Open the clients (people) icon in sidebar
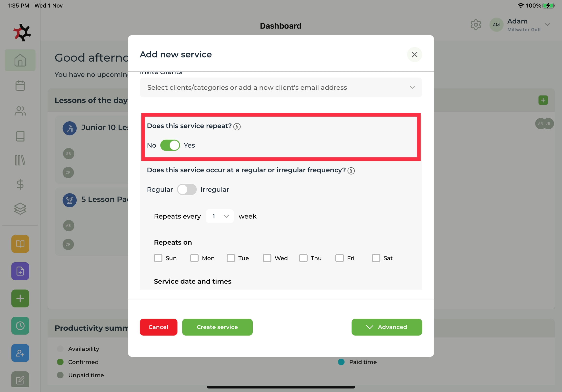The width and height of the screenshot is (562, 392). pyautogui.click(x=20, y=111)
